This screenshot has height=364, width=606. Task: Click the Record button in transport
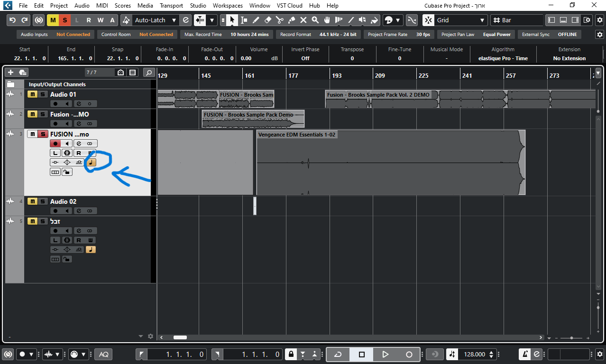point(409,354)
